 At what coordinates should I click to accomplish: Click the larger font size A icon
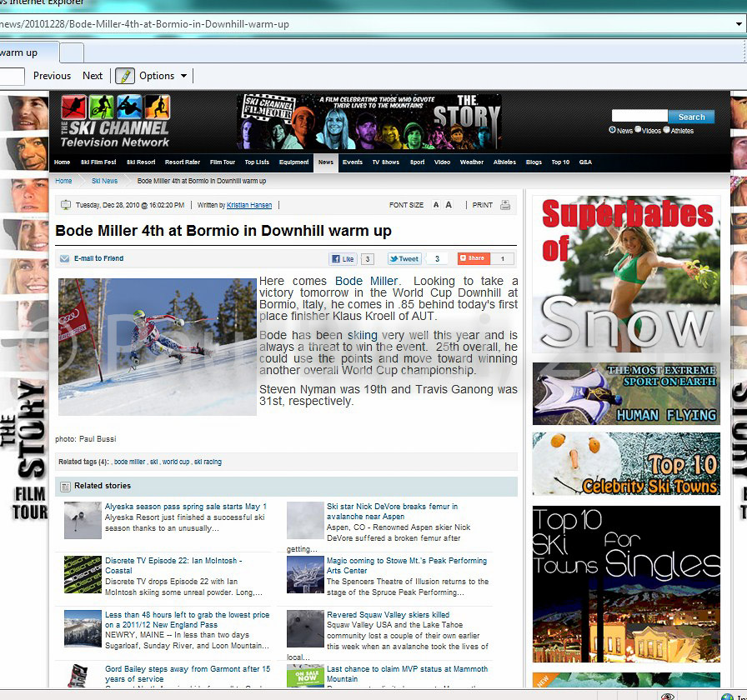pyautogui.click(x=449, y=205)
